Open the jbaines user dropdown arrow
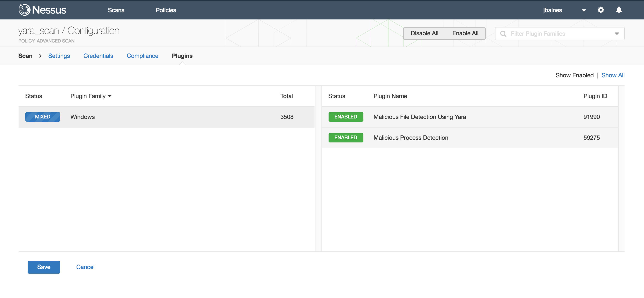 coord(584,10)
